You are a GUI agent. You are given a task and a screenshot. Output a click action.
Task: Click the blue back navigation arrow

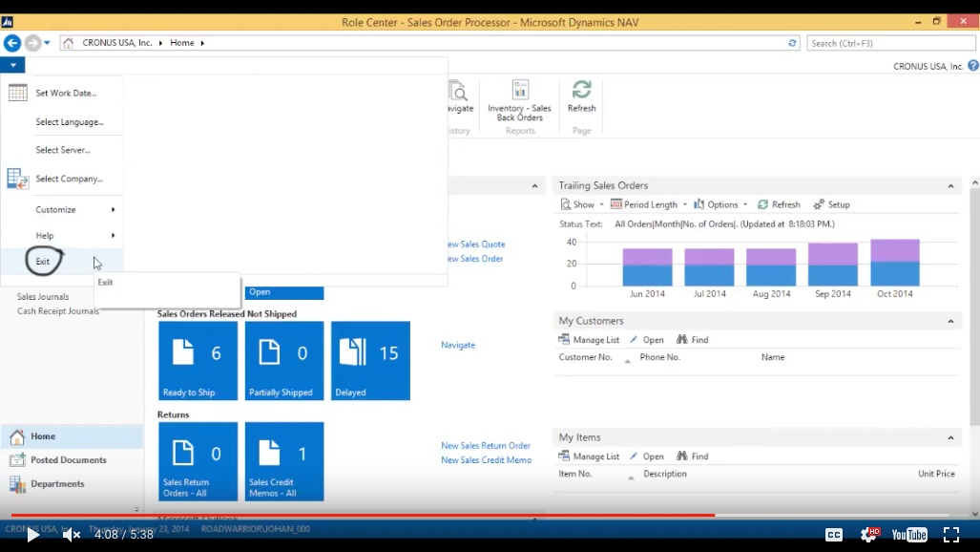11,43
